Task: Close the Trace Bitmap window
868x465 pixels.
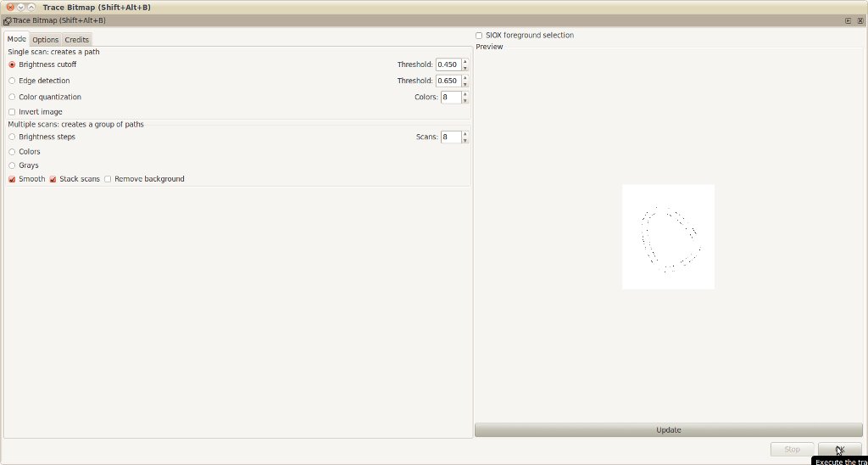Action: coord(10,7)
